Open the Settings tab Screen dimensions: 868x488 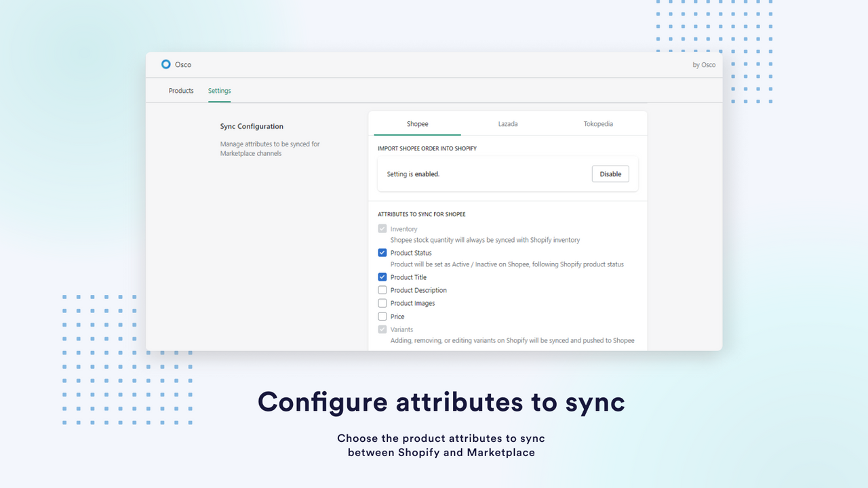click(219, 91)
